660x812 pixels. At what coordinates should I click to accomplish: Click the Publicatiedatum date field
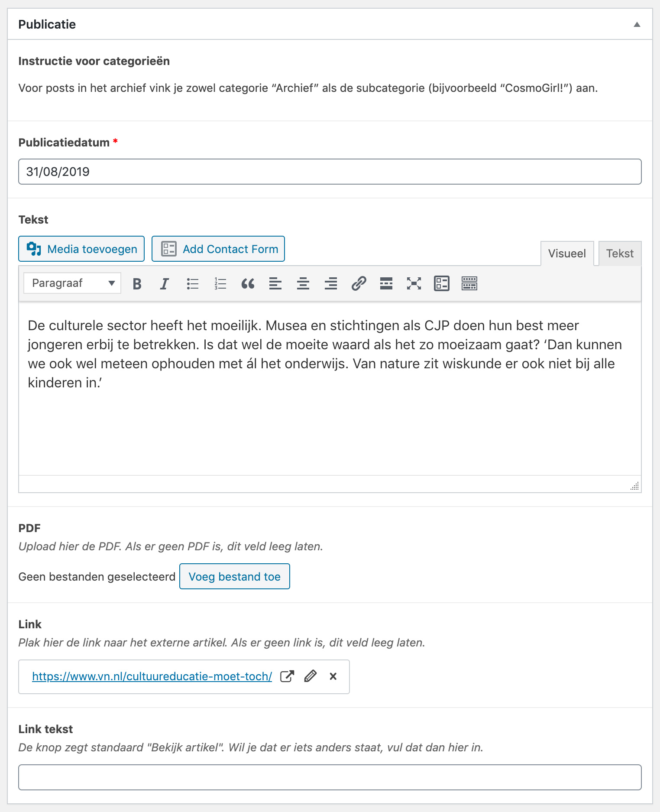(330, 172)
